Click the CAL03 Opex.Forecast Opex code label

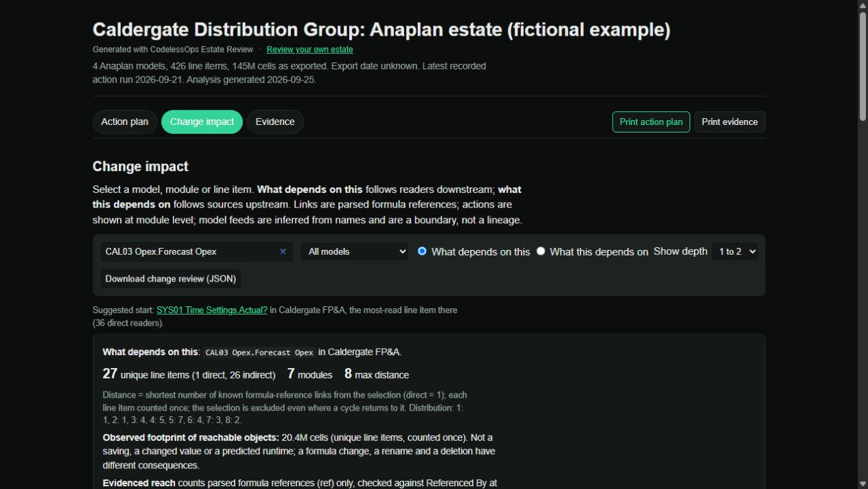(x=259, y=352)
